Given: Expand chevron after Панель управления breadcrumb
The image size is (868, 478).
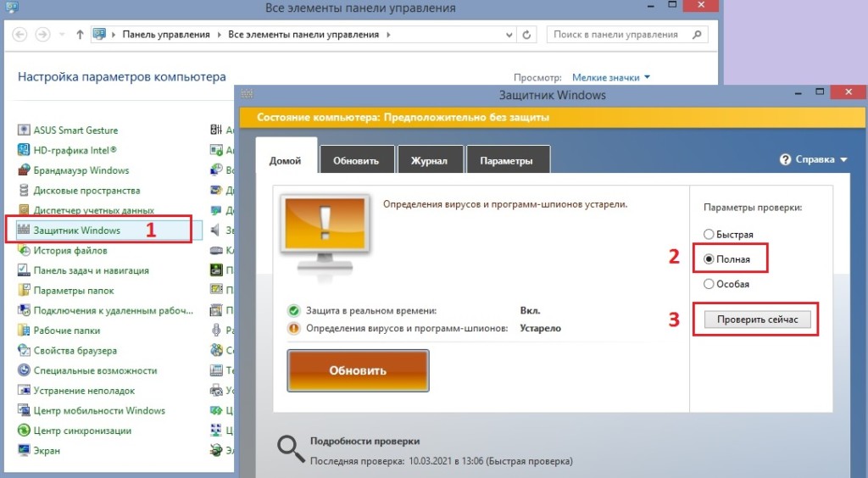Looking at the screenshot, I should (220, 34).
